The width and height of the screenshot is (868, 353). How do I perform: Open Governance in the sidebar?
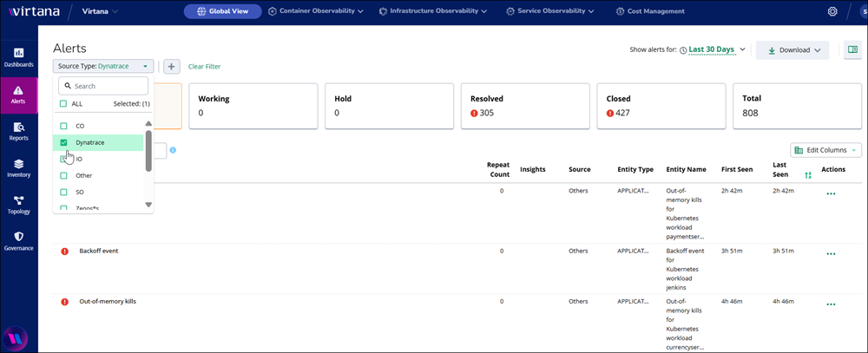[19, 242]
